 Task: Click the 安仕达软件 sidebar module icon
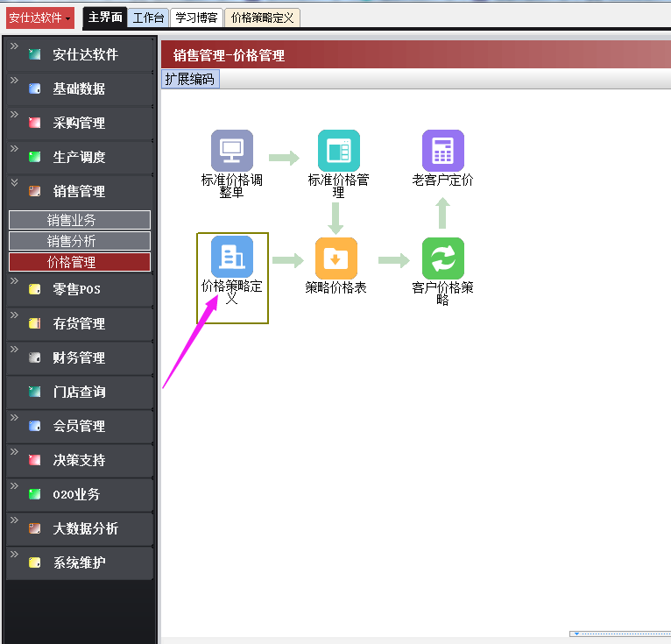(x=35, y=54)
